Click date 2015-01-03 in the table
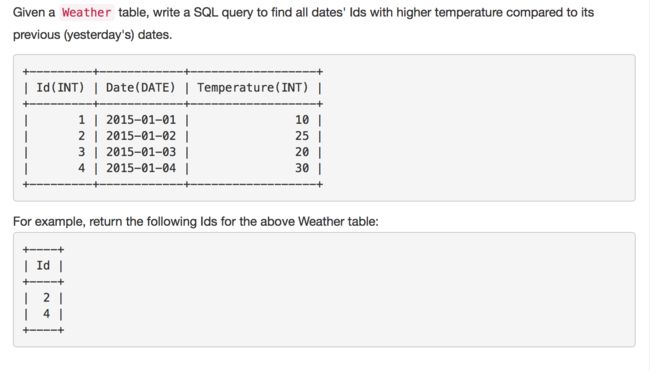Screen dimensions: 650x371 [x=141, y=152]
